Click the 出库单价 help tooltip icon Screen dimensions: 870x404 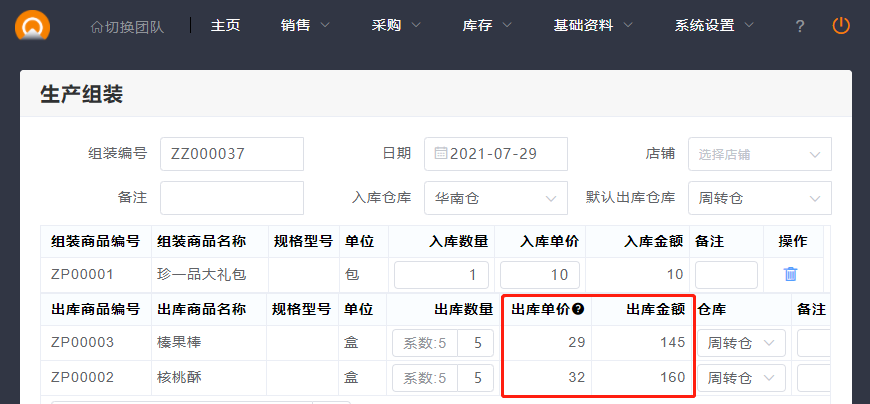[578, 310]
